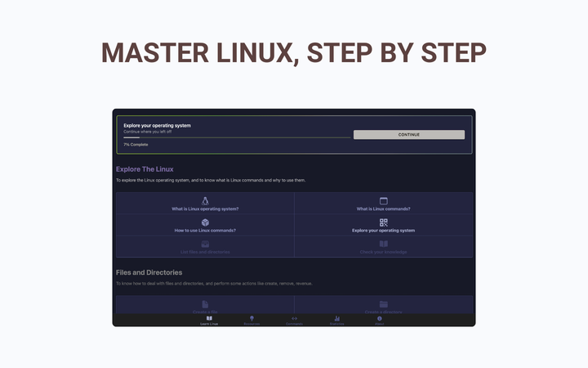Screen dimensions: 588x368
Task: Open Resources via the lightbulb icon
Action: pyautogui.click(x=252, y=319)
